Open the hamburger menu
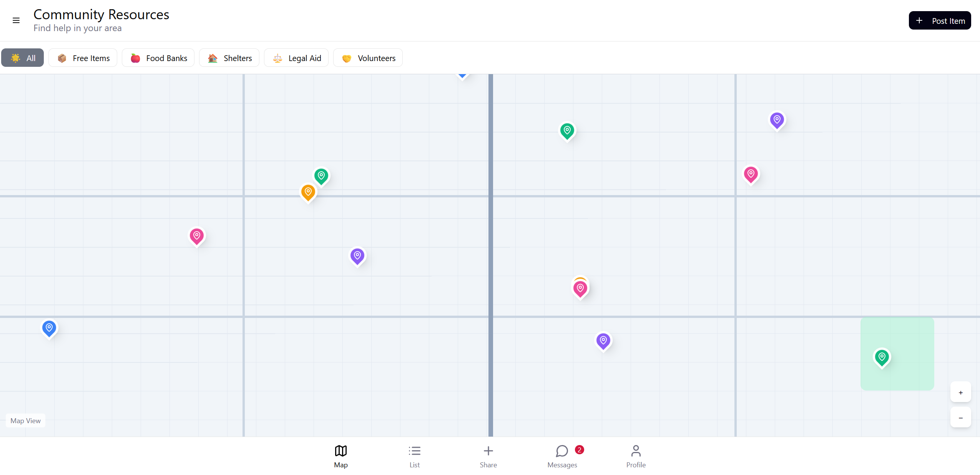The width and height of the screenshot is (980, 475). (x=16, y=20)
